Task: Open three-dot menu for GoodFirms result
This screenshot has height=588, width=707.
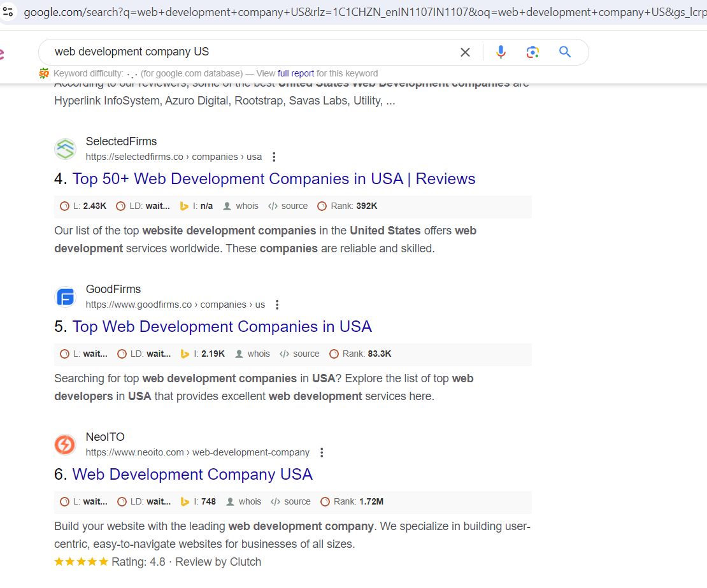Action: pos(277,305)
